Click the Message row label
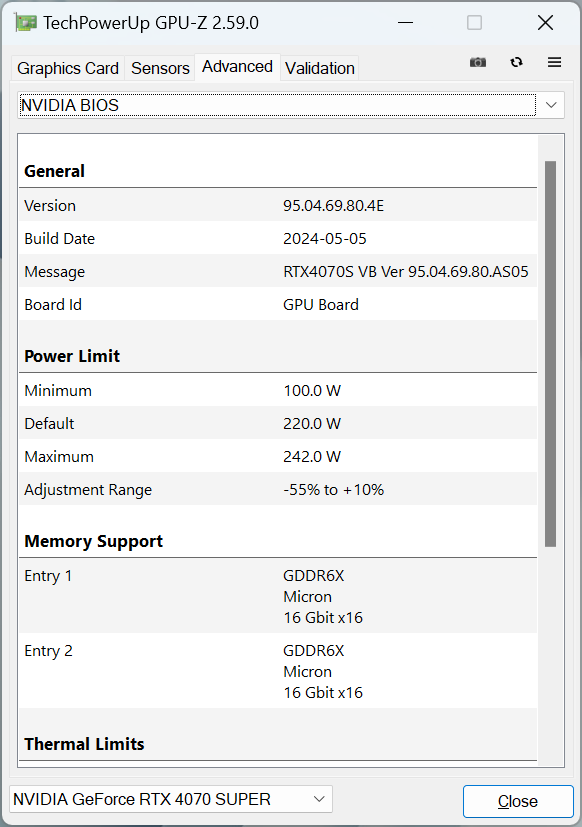The height and width of the screenshot is (827, 582). (x=54, y=272)
